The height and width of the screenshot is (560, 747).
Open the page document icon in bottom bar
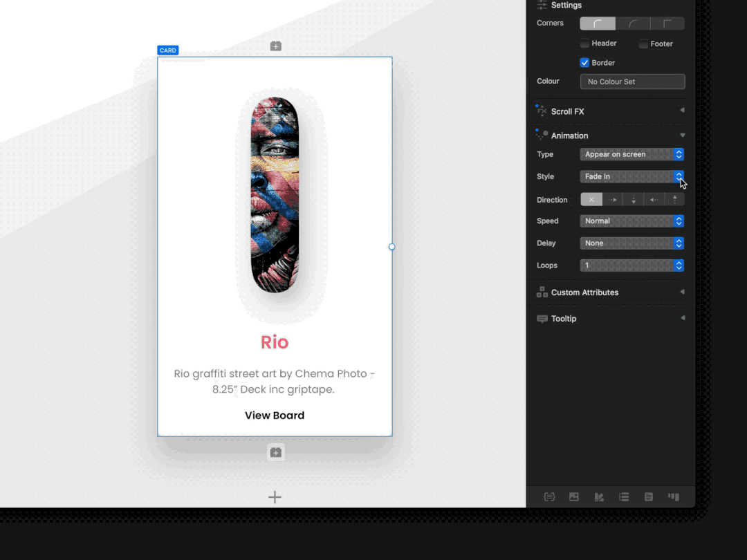click(x=649, y=496)
